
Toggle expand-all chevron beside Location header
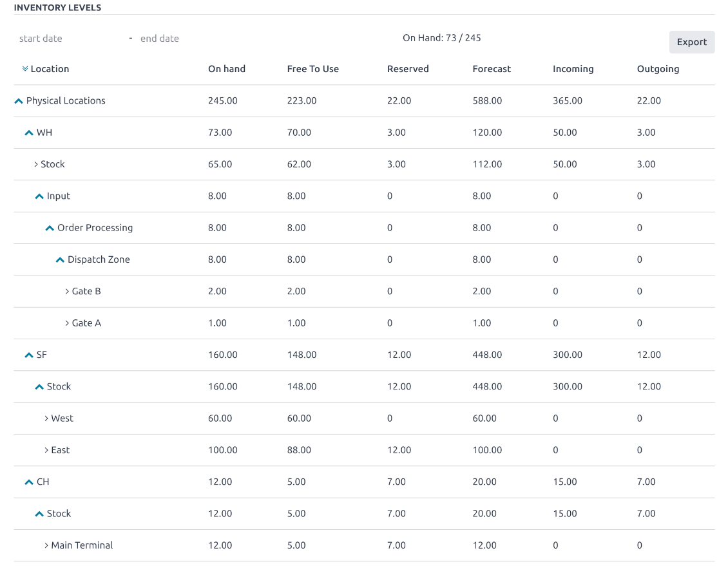pos(25,69)
